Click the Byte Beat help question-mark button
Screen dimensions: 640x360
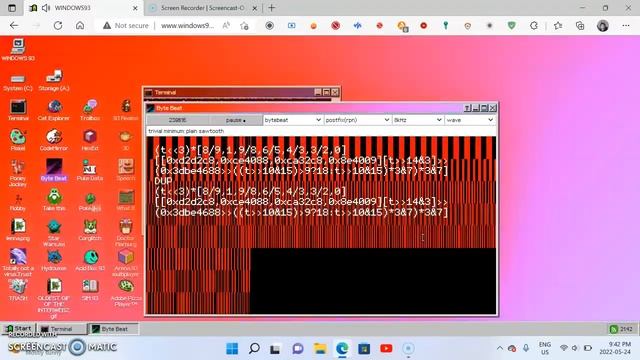[467, 108]
